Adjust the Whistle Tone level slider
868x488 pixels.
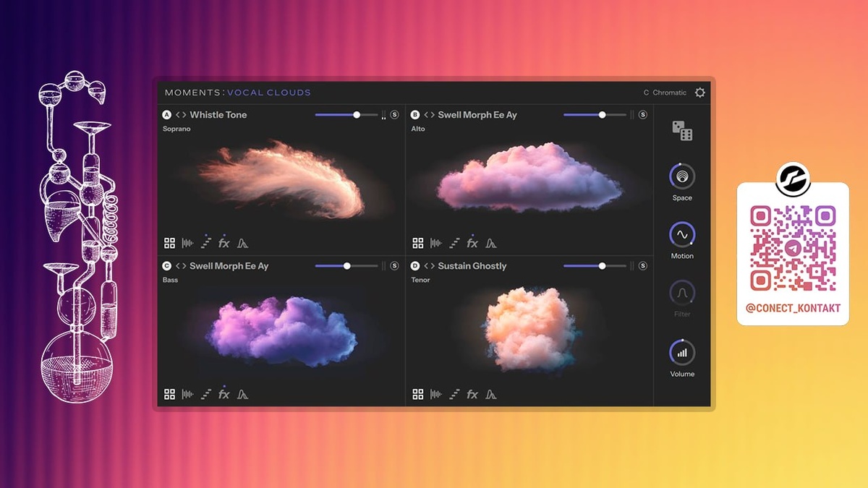pos(346,115)
